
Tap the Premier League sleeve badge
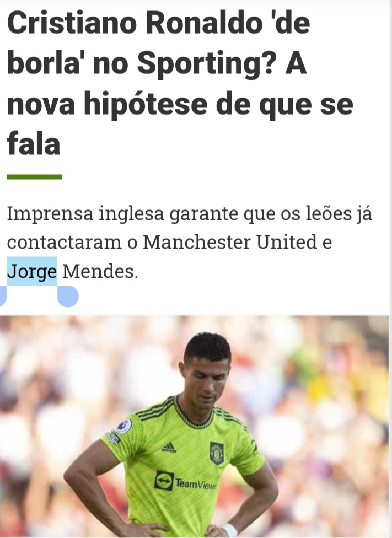tap(123, 426)
